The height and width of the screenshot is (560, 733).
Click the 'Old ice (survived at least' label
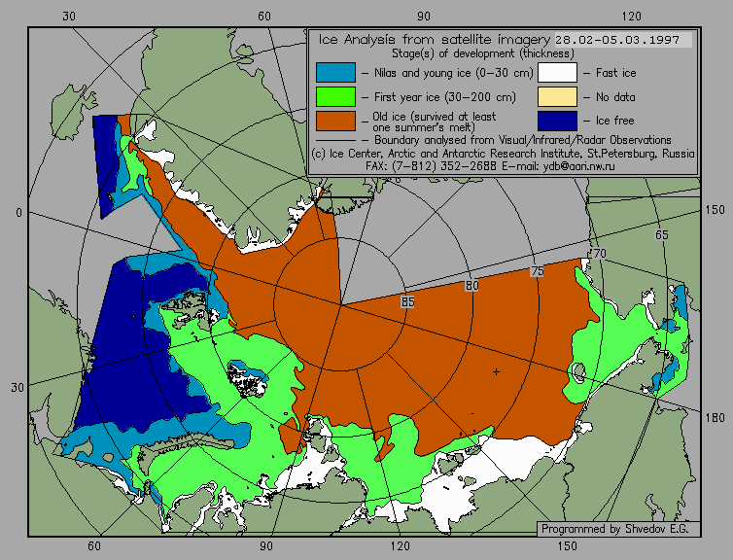[x=435, y=117]
